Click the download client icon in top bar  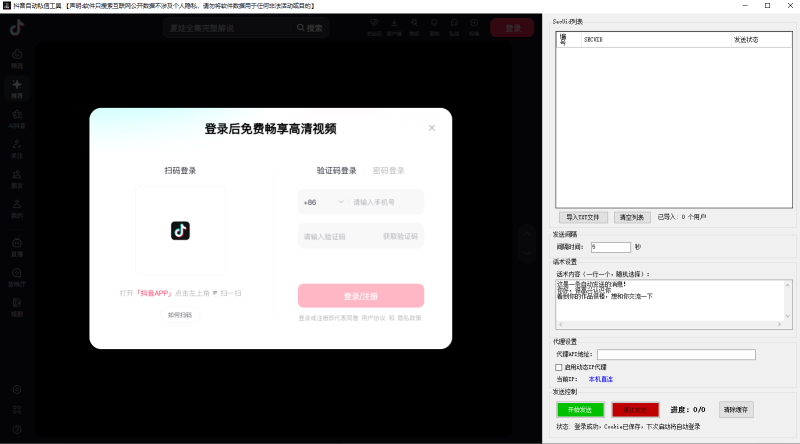tap(394, 27)
